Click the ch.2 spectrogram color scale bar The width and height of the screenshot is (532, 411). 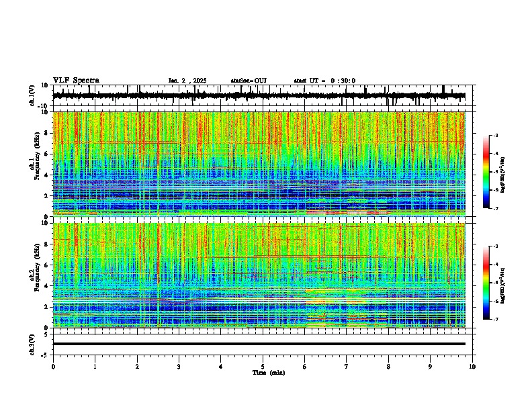(x=486, y=283)
